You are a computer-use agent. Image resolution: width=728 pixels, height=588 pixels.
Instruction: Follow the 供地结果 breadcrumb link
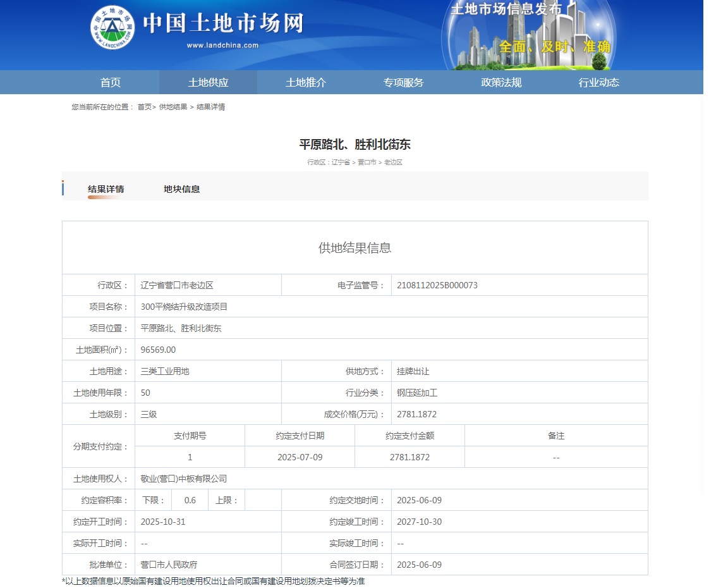(173, 107)
